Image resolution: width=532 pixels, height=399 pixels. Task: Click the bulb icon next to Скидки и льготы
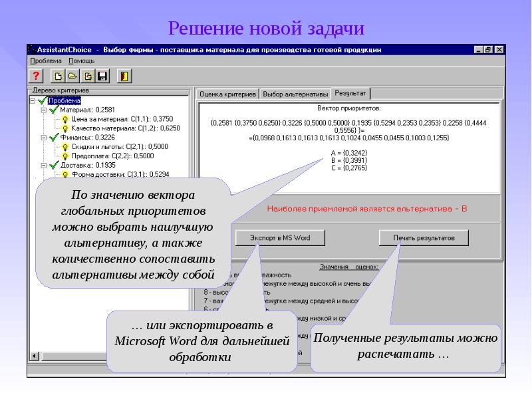coord(65,147)
